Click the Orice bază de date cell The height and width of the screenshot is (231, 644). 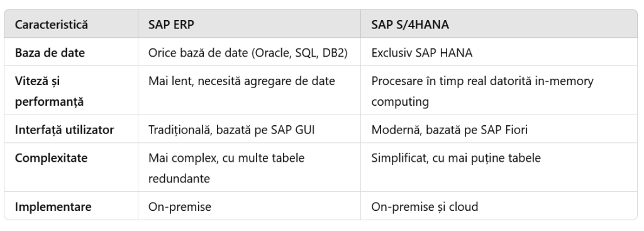(248, 53)
